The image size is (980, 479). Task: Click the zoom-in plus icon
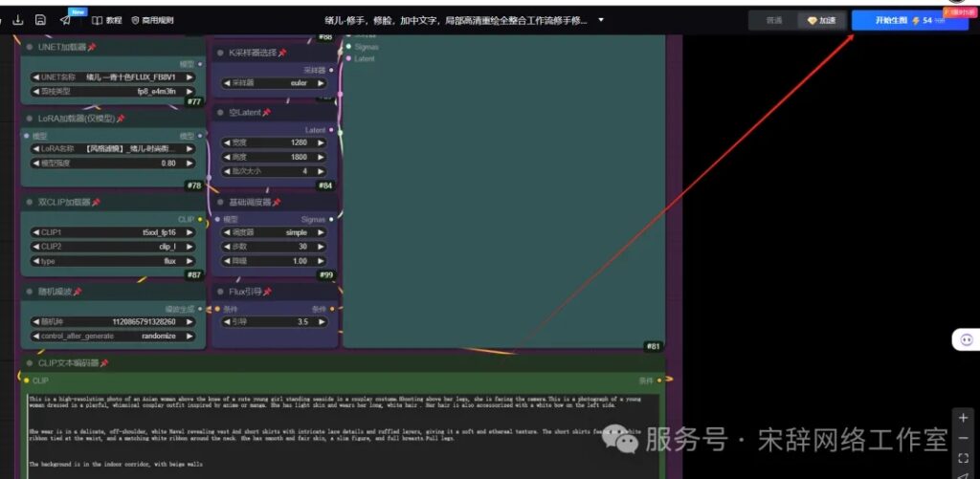coord(963,417)
